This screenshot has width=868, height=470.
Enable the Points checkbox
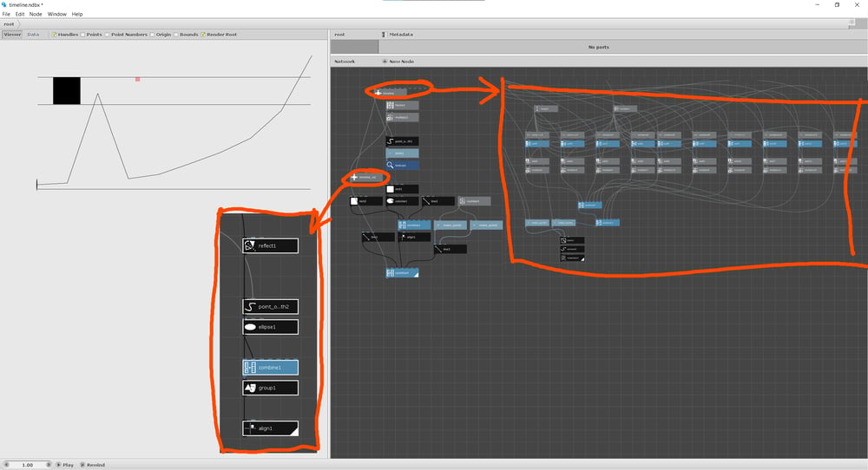(x=83, y=35)
